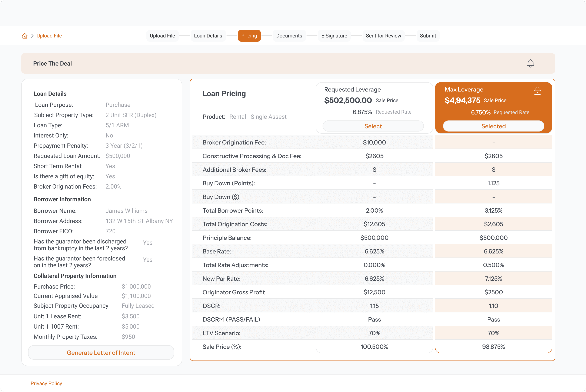Viewport: 586px width, 392px height.
Task: Switch to the Loan Details step tab
Action: (x=208, y=36)
